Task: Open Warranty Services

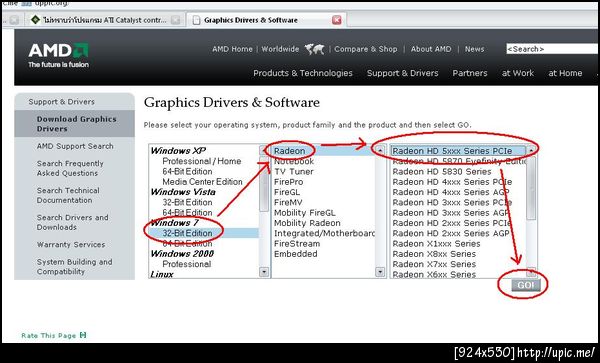Action: point(71,244)
